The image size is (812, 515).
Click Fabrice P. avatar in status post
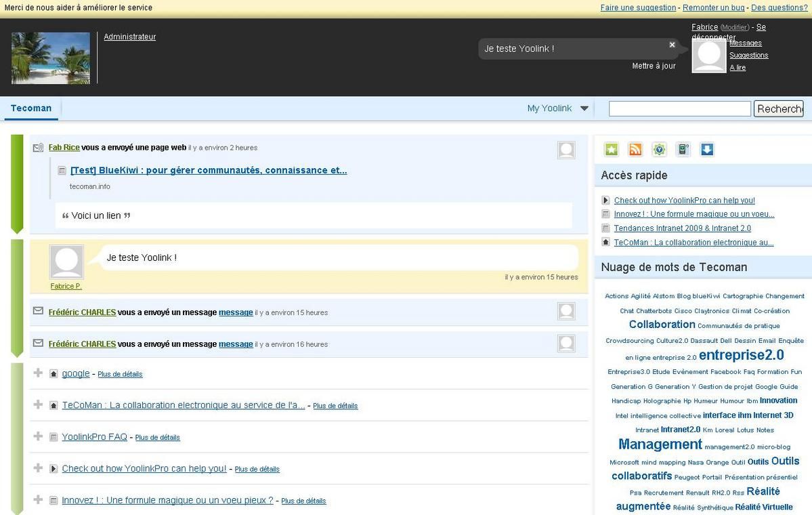pyautogui.click(x=66, y=262)
